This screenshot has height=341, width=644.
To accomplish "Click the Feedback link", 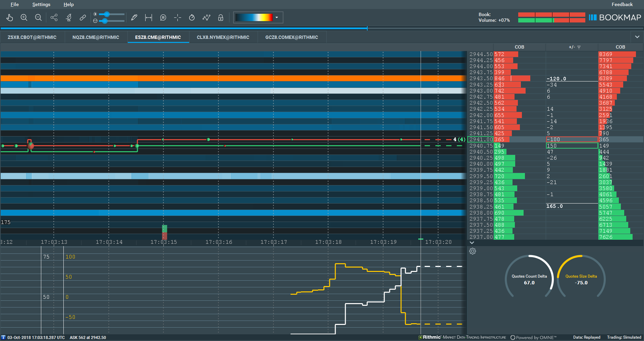I will pos(622,4).
